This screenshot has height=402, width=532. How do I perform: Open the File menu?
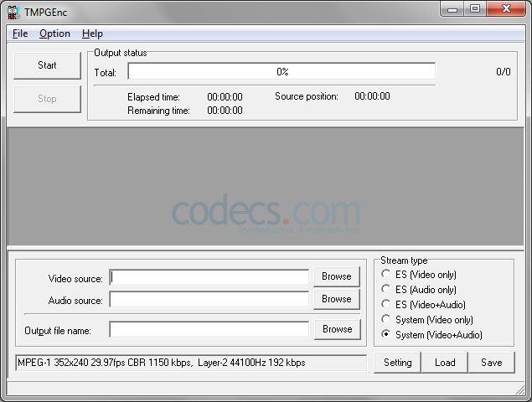pos(20,33)
